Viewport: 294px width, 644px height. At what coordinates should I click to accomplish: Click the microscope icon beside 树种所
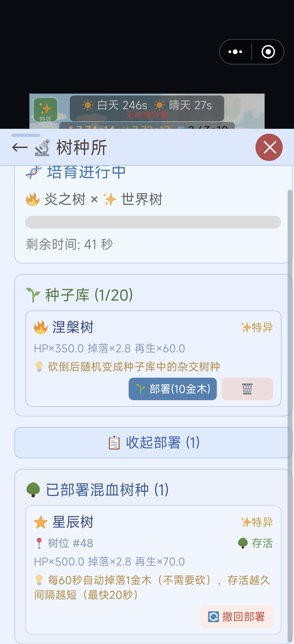tap(42, 147)
